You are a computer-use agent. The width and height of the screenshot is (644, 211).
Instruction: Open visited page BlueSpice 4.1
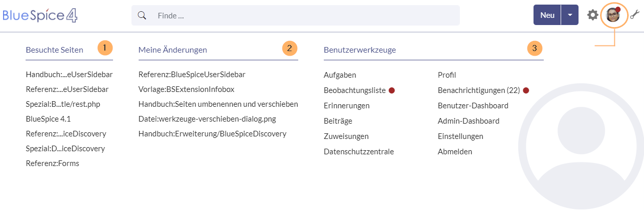pos(48,119)
